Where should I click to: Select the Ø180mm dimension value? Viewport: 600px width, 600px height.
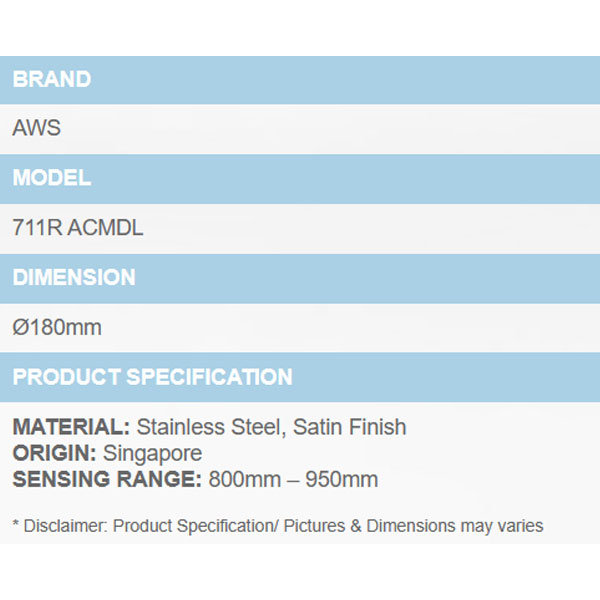click(57, 328)
